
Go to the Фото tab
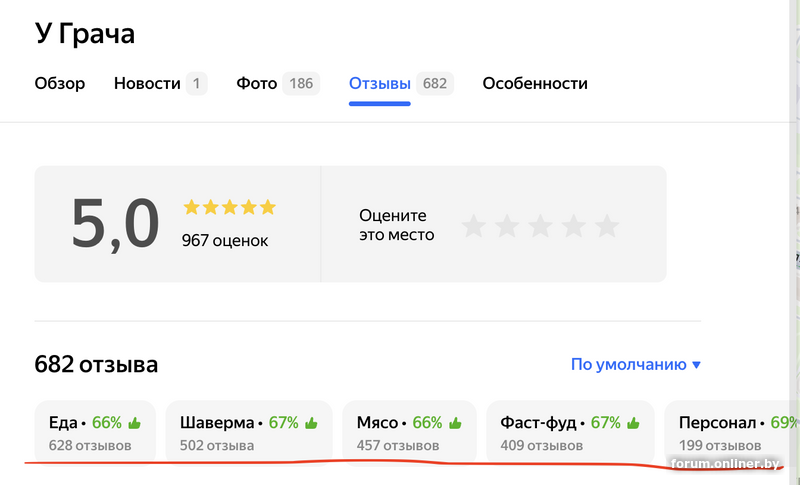tap(257, 84)
